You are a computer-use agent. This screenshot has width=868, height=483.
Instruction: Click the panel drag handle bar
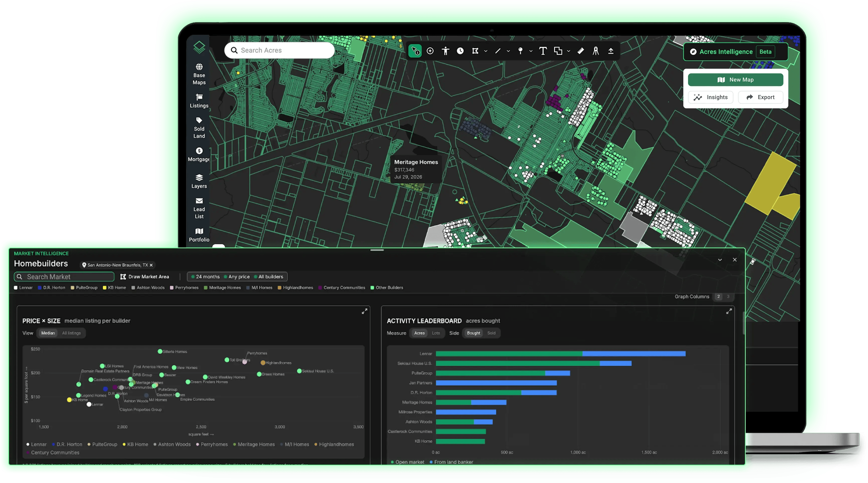click(377, 250)
